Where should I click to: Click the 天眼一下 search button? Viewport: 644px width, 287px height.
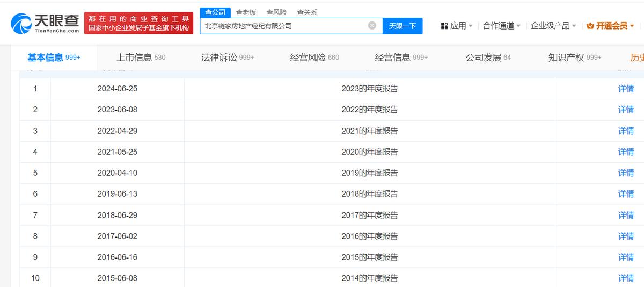click(x=402, y=26)
